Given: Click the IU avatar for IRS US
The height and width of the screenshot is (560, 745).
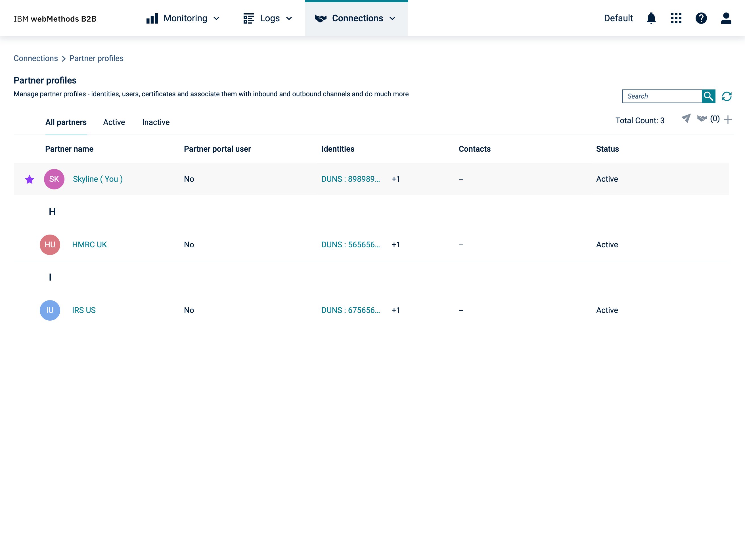Looking at the screenshot, I should tap(50, 311).
